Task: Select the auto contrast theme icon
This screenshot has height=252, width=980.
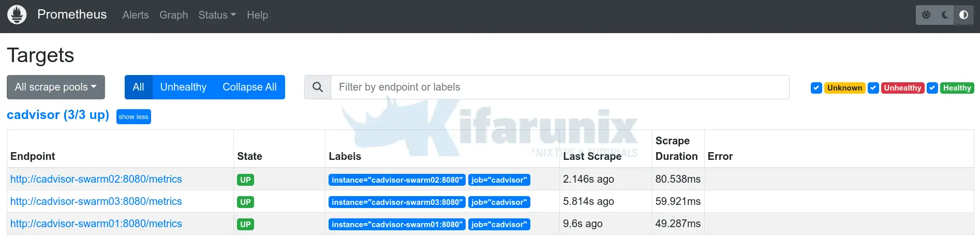Action: tap(963, 15)
